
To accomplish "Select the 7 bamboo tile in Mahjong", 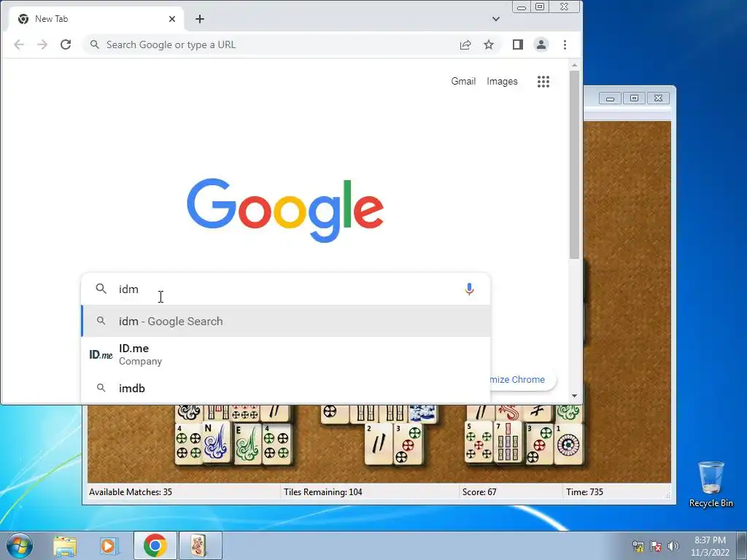I will click(508, 442).
